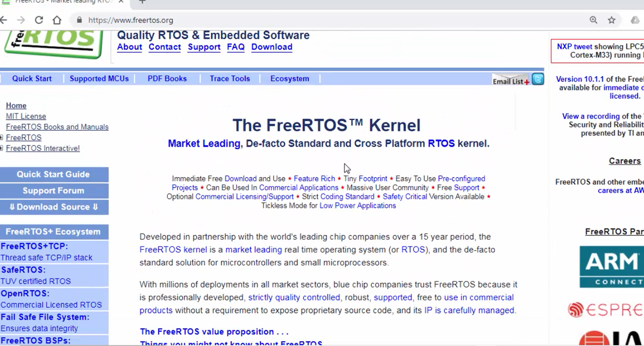The height and width of the screenshot is (346, 644).
Task: Open the Quick Start menu item
Action: 32,79
